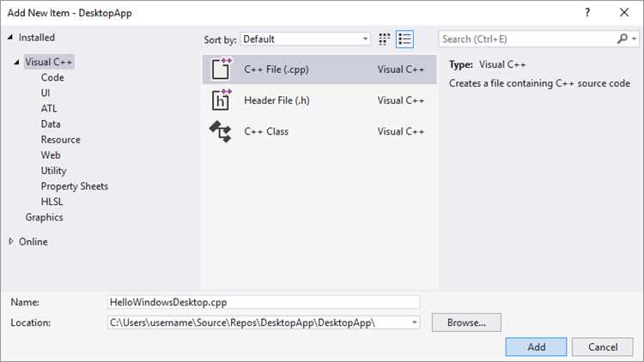Click the search magnifier icon
This screenshot has width=644, height=362.
623,39
